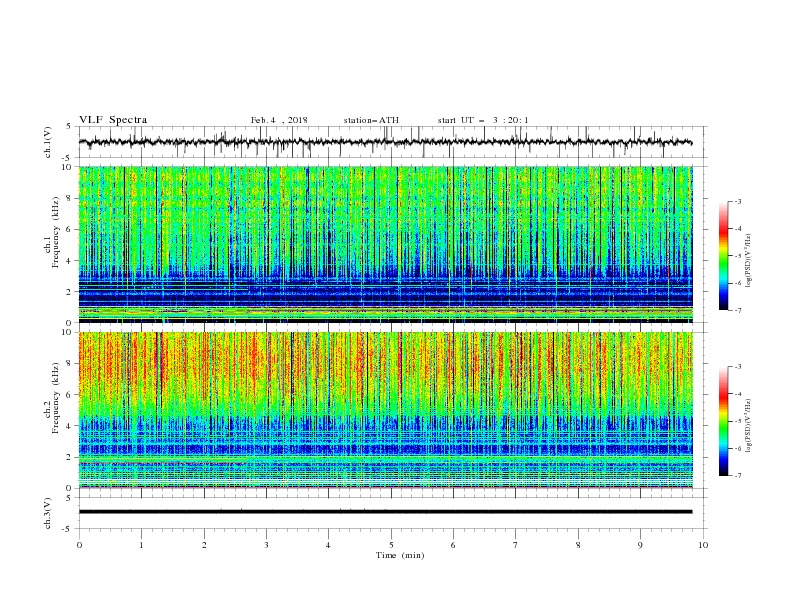Click time axis tick label "7"
Screen dimensions: 792x612
(x=516, y=545)
